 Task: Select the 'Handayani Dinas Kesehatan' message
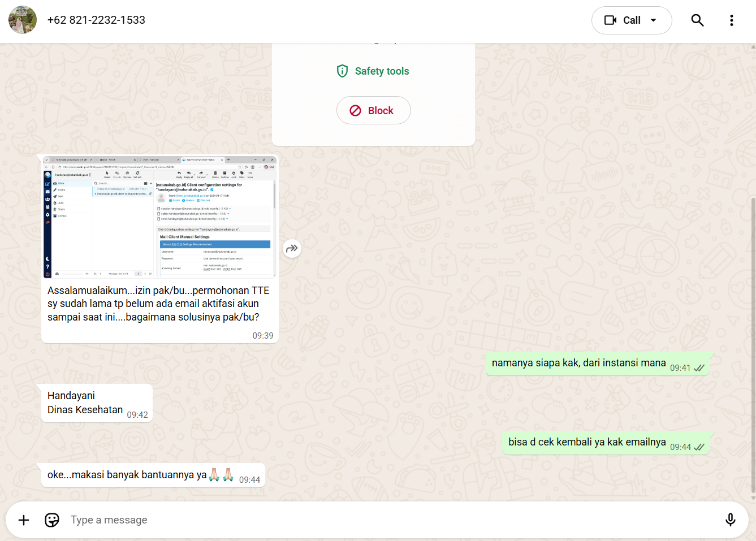[x=85, y=403]
